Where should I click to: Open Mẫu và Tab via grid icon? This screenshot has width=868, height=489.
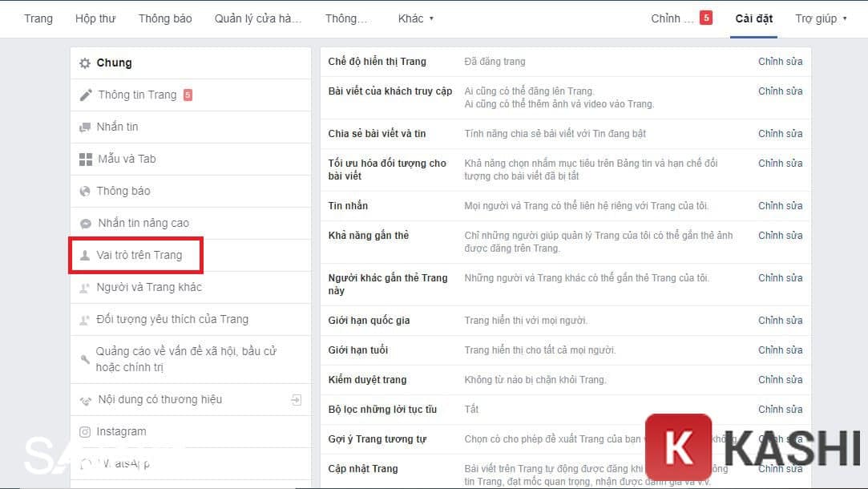86,159
